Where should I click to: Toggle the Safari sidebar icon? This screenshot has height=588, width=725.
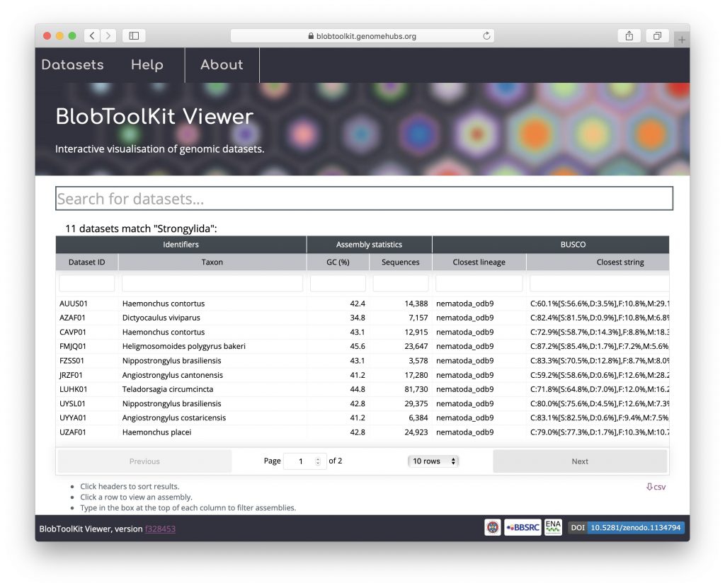[x=134, y=36]
